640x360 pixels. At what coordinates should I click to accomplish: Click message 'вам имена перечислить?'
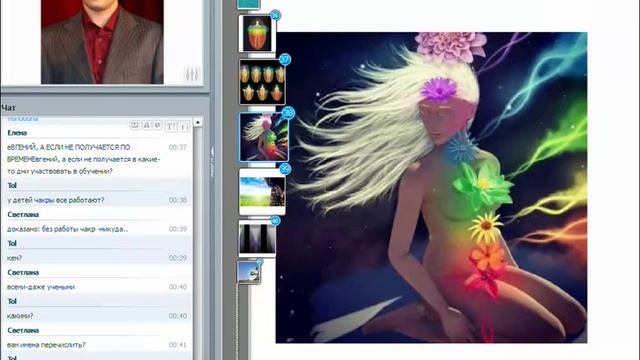[46, 345]
